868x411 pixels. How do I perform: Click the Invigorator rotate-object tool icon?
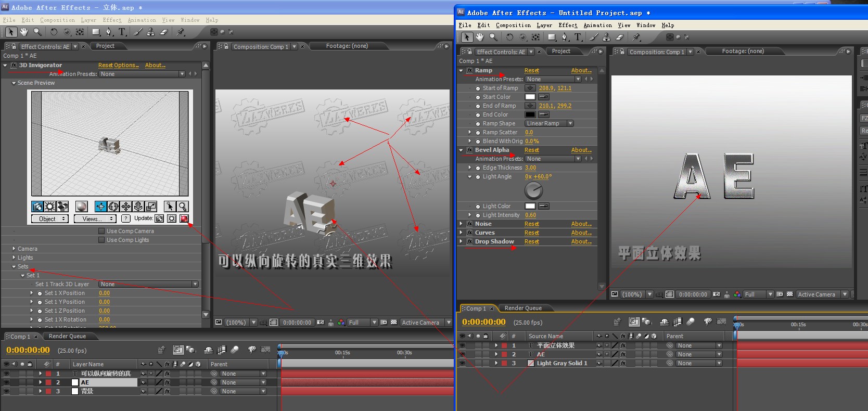[113, 207]
